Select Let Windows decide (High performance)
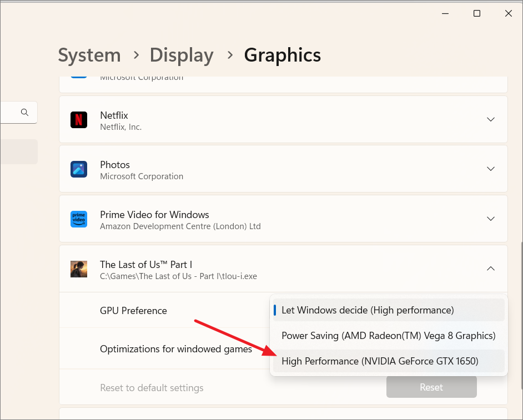This screenshot has height=420, width=523. tap(389, 310)
